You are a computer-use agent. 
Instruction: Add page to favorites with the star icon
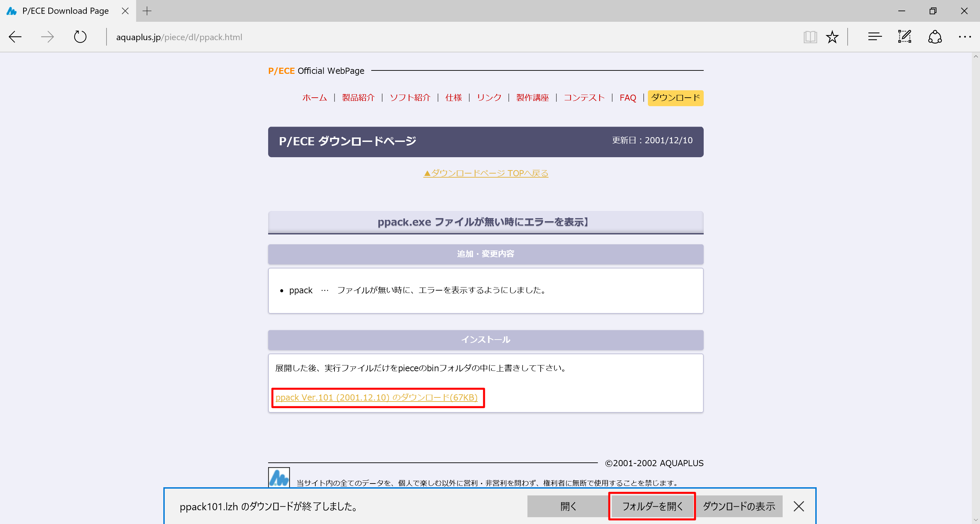832,37
